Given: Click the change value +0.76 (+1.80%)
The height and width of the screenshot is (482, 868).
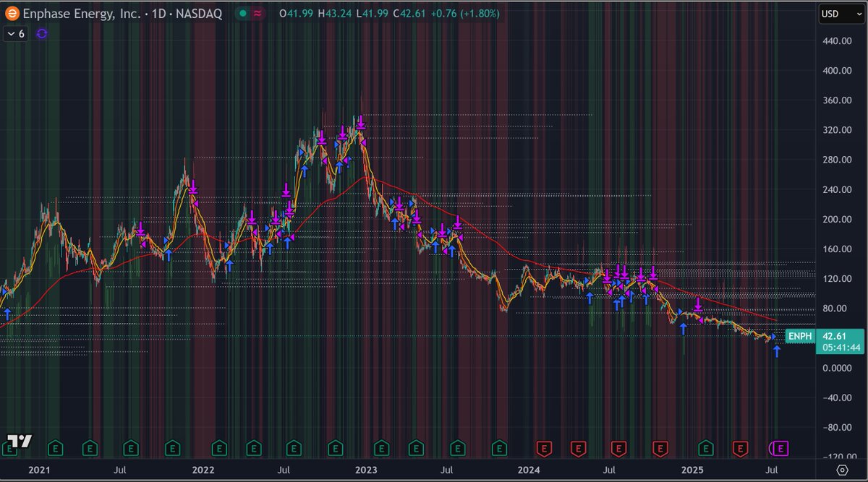Looking at the screenshot, I should click(x=464, y=13).
